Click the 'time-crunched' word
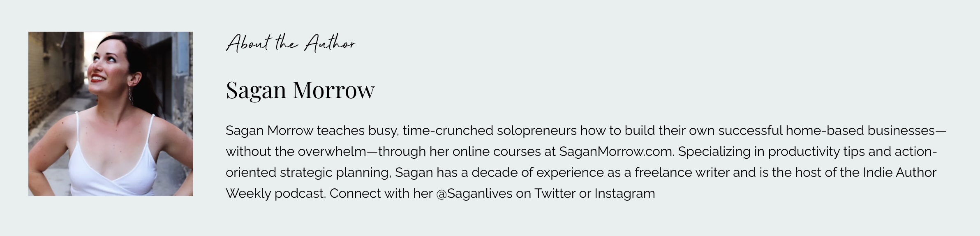Screen dimensions: 980x236 (448, 131)
